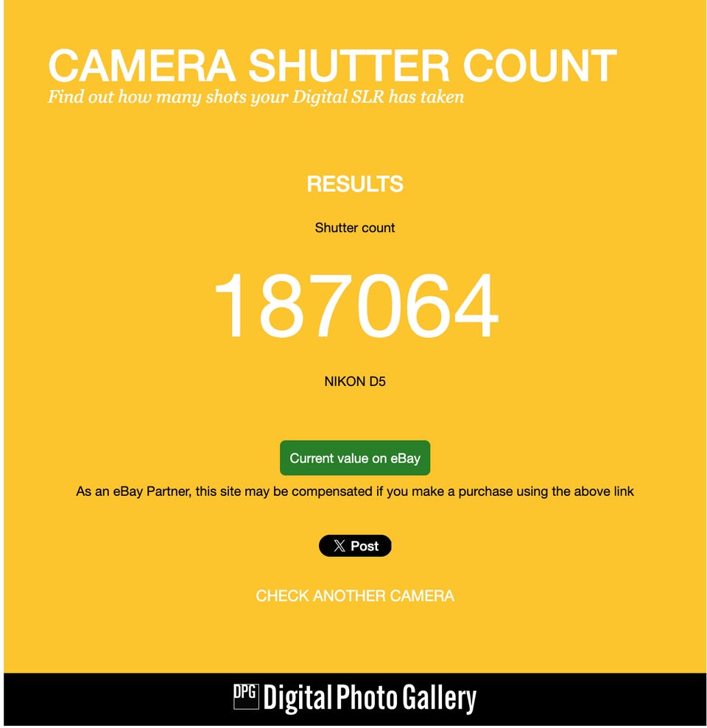Open the DPG square logo icon

tap(246, 696)
